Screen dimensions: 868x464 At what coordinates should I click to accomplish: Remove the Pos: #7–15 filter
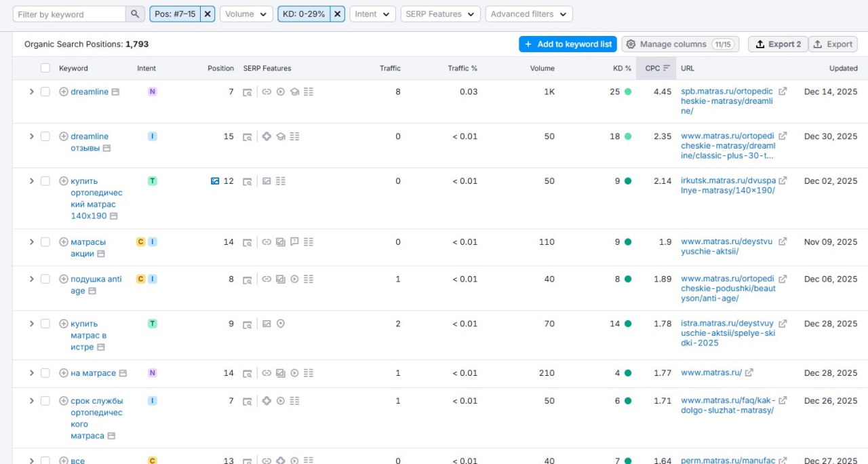click(208, 14)
